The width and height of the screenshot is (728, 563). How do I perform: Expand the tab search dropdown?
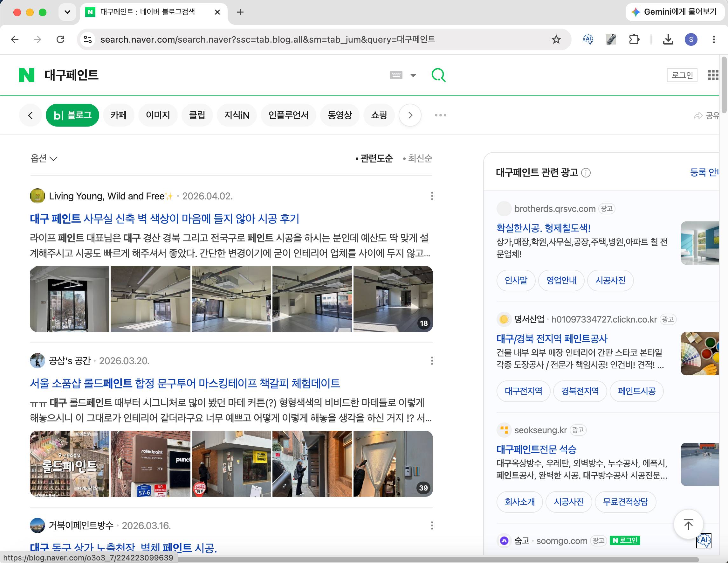(67, 12)
